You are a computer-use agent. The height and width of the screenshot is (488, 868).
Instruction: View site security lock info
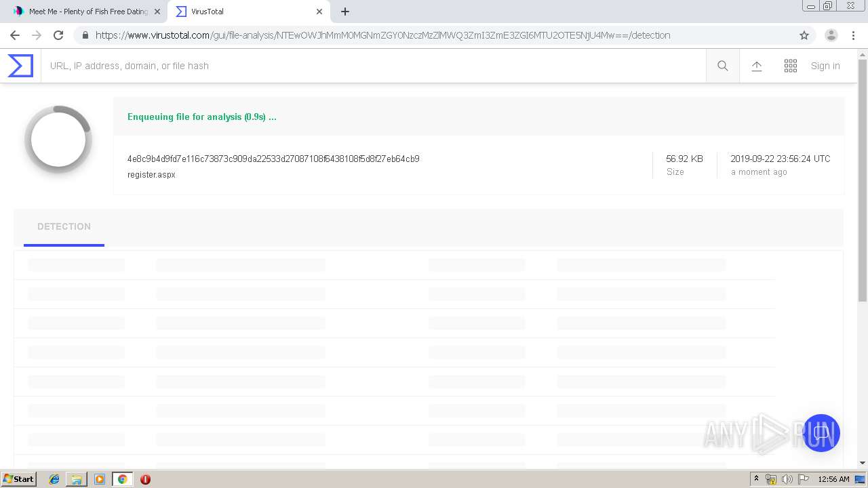(x=85, y=35)
